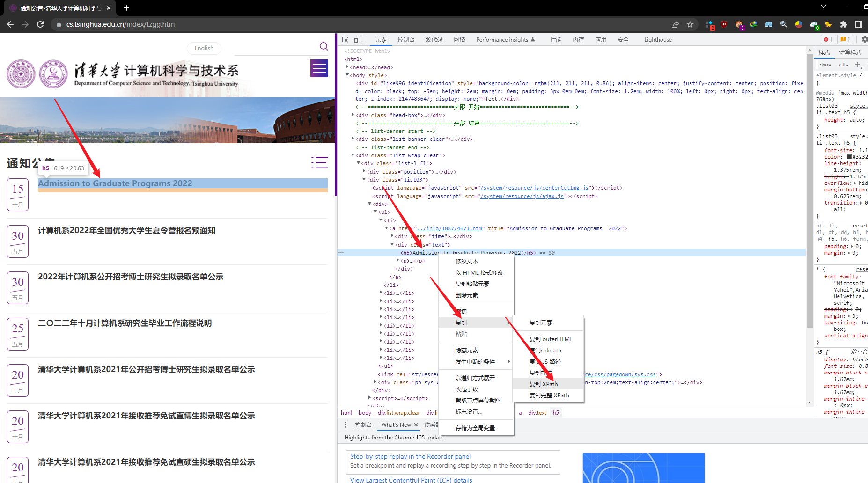The width and height of the screenshot is (868, 483).
Task: Open 二〇二二年十月计算机系研究生毕业工作流程说明 link
Action: click(x=125, y=323)
